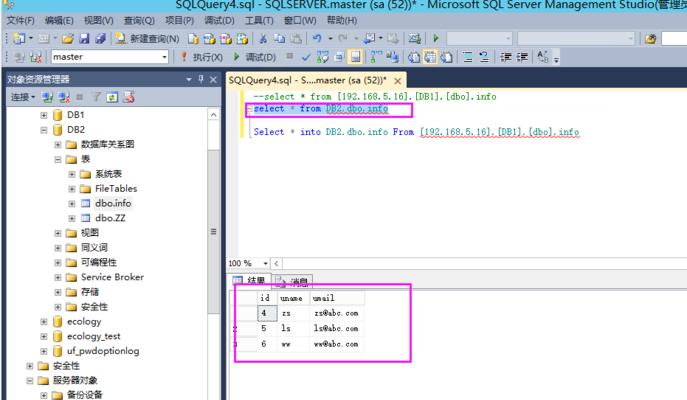
Task: Expand the dbo.info table node
Action: pos(72,204)
